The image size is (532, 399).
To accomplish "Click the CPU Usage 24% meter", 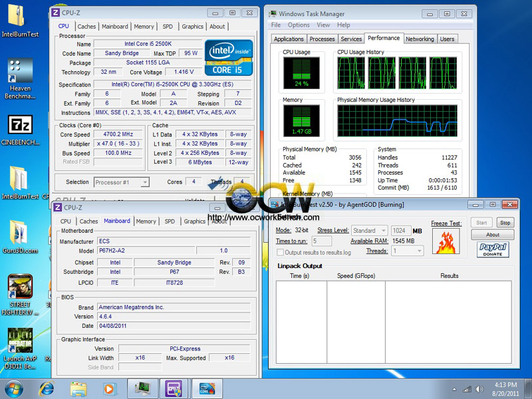I will coord(301,73).
